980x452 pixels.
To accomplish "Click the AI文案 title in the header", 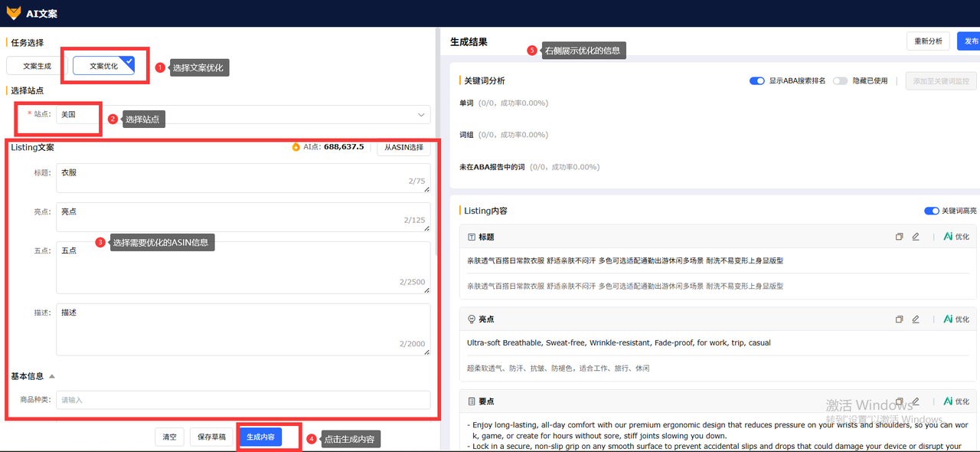I will pos(41,14).
